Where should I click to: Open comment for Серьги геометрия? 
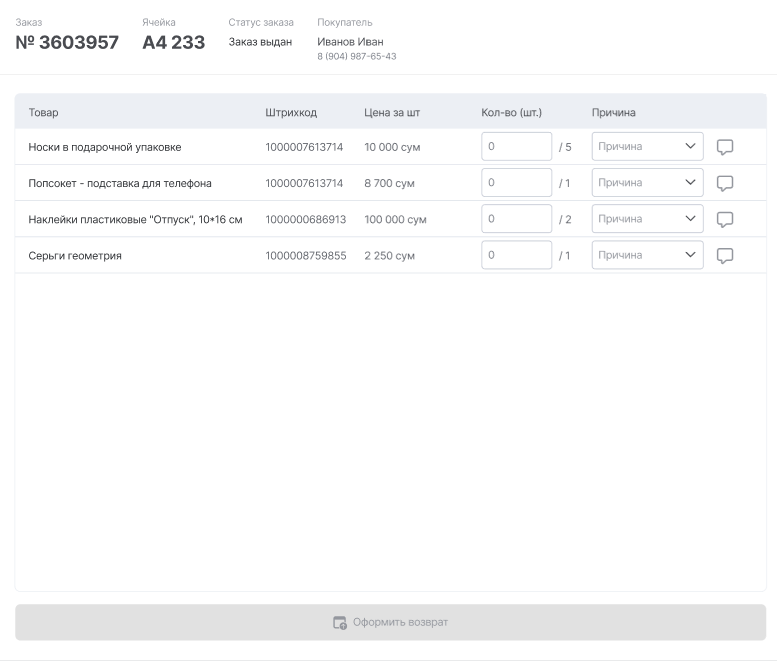tap(725, 255)
